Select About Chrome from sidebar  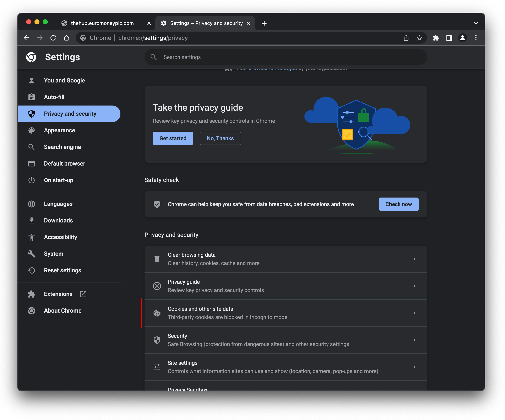click(63, 311)
